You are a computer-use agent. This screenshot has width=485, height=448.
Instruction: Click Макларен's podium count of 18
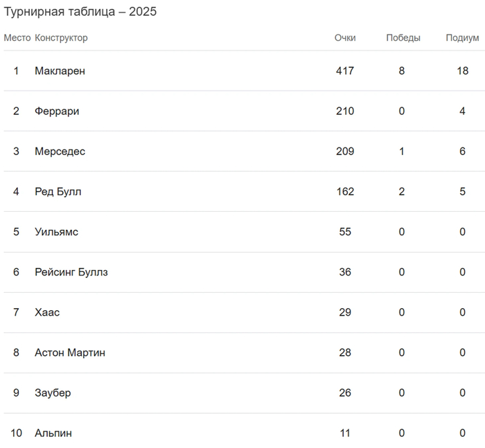pos(462,71)
